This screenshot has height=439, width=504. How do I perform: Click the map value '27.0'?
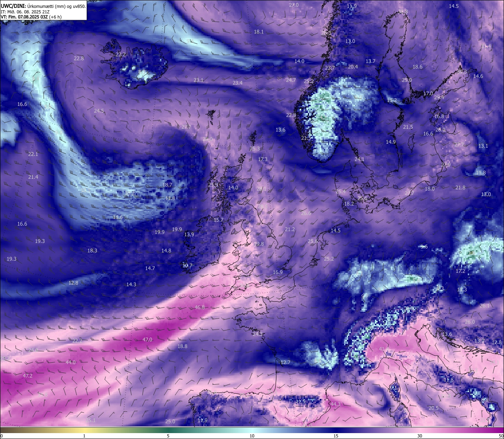(x=294, y=5)
